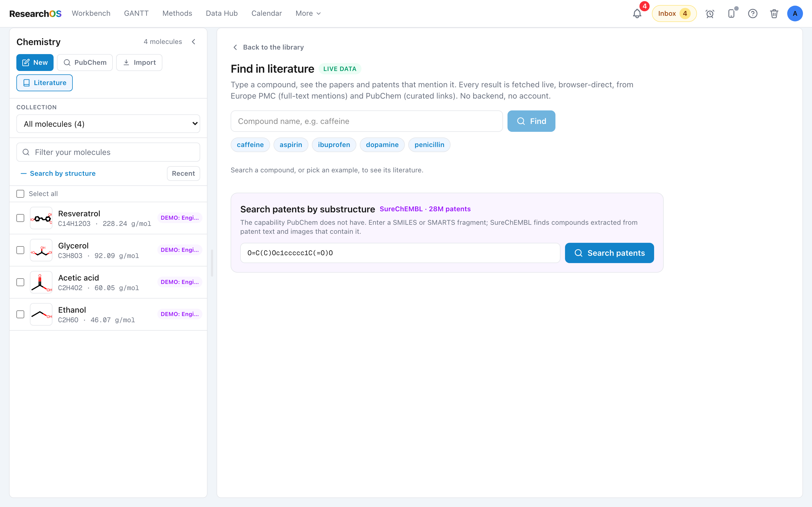Open the All molecules collection dropdown
Screen dimensions: 812x507
pyautogui.click(x=108, y=124)
